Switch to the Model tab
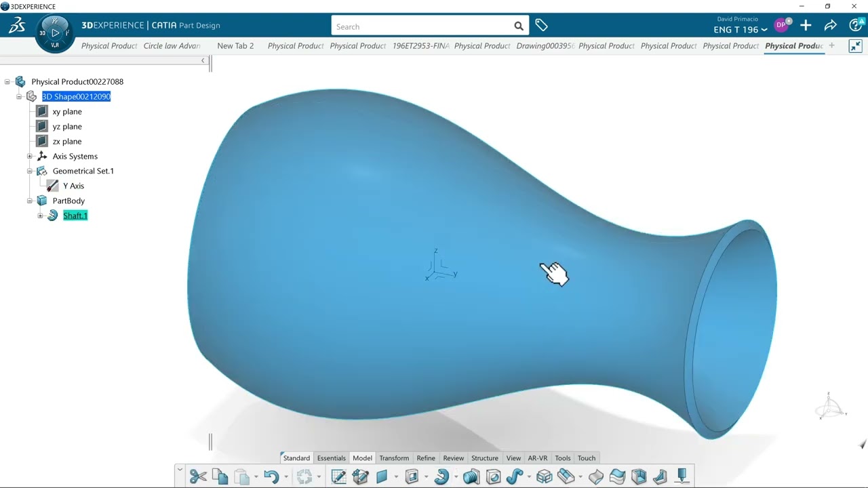 (362, 458)
